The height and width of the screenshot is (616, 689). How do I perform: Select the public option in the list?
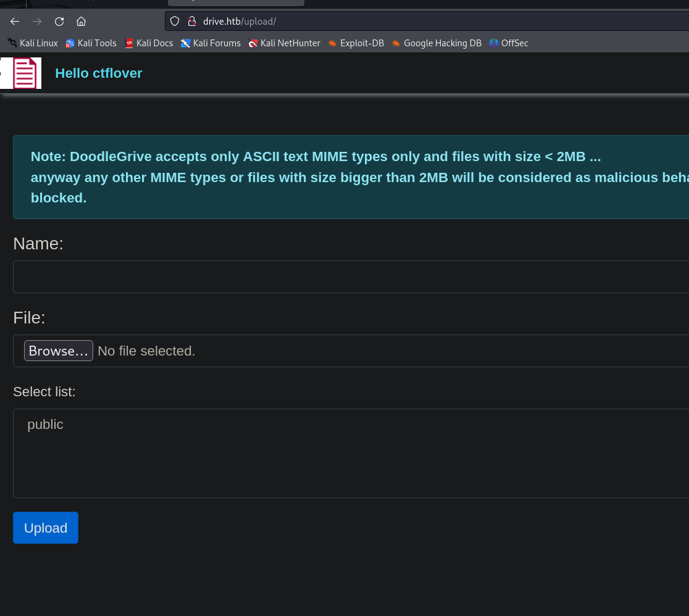tap(46, 425)
